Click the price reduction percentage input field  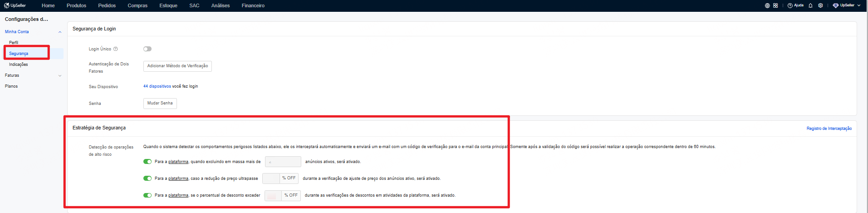pos(271,178)
